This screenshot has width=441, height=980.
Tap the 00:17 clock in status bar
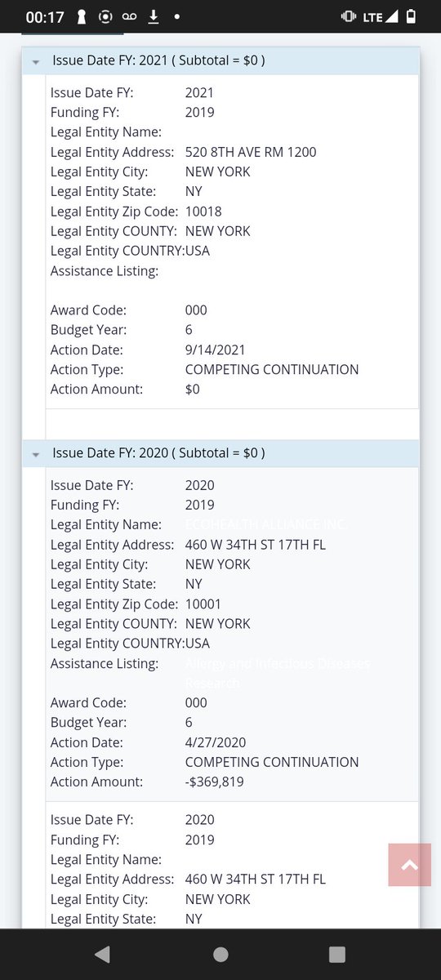(45, 17)
